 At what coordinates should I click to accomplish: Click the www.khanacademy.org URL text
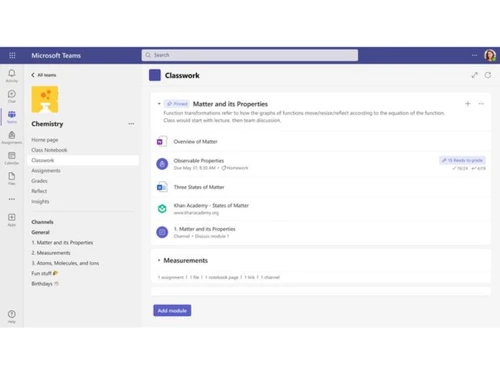196,213
